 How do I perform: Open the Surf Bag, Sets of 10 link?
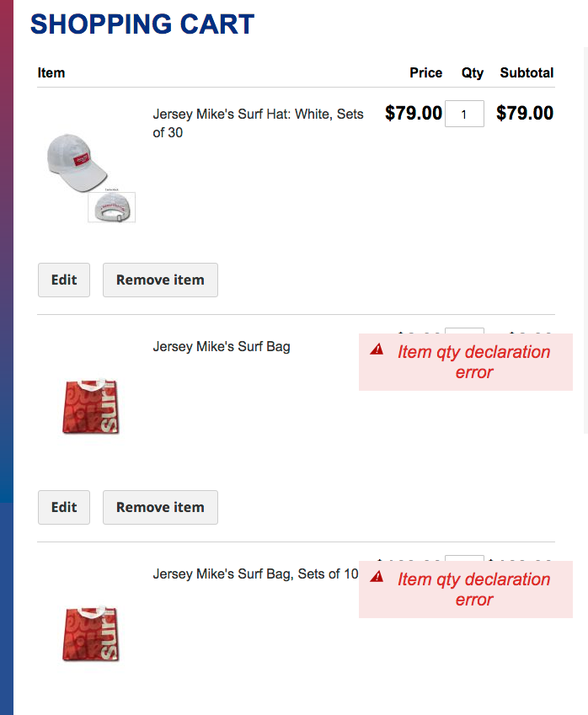pos(255,574)
